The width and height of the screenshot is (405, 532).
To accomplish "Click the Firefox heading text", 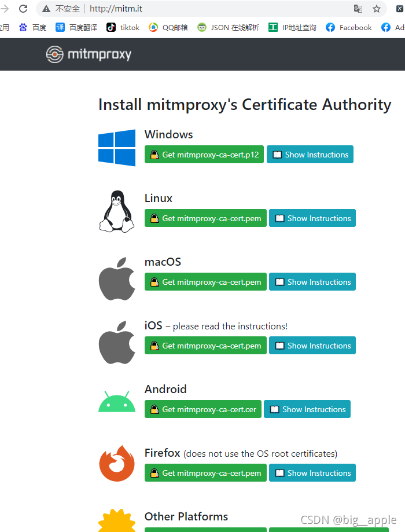I will click(x=241, y=453).
